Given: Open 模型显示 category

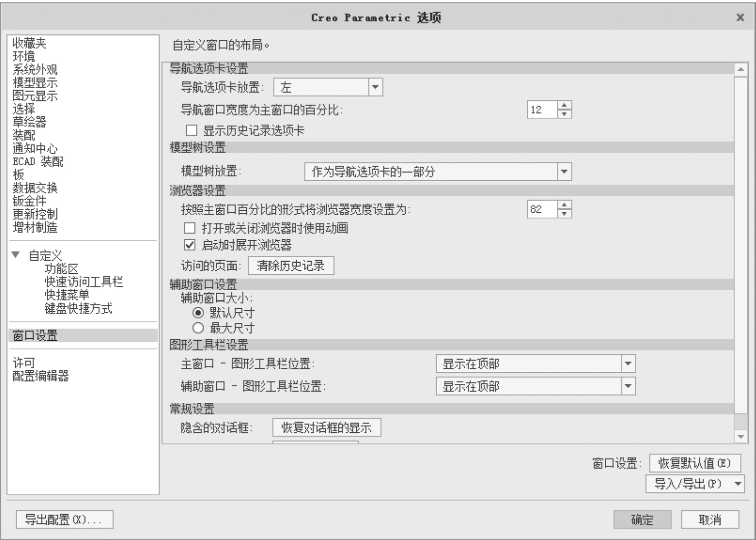Looking at the screenshot, I should pyautogui.click(x=35, y=83).
